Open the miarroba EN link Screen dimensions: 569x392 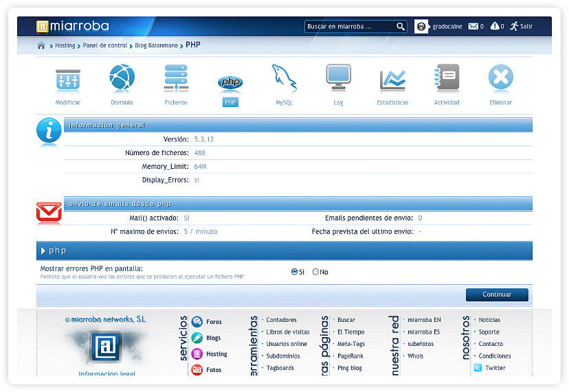point(424,320)
